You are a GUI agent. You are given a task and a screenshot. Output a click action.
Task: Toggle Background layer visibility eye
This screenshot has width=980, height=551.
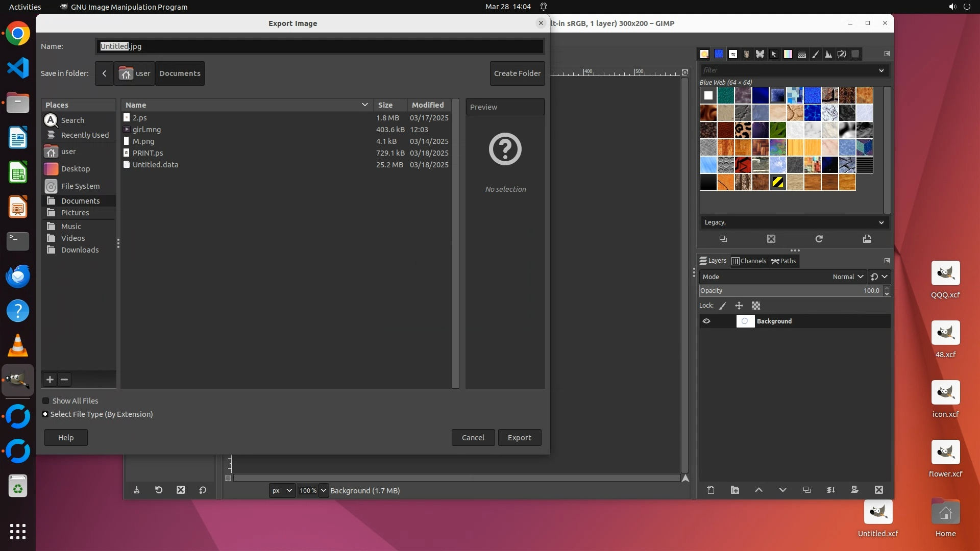click(706, 321)
